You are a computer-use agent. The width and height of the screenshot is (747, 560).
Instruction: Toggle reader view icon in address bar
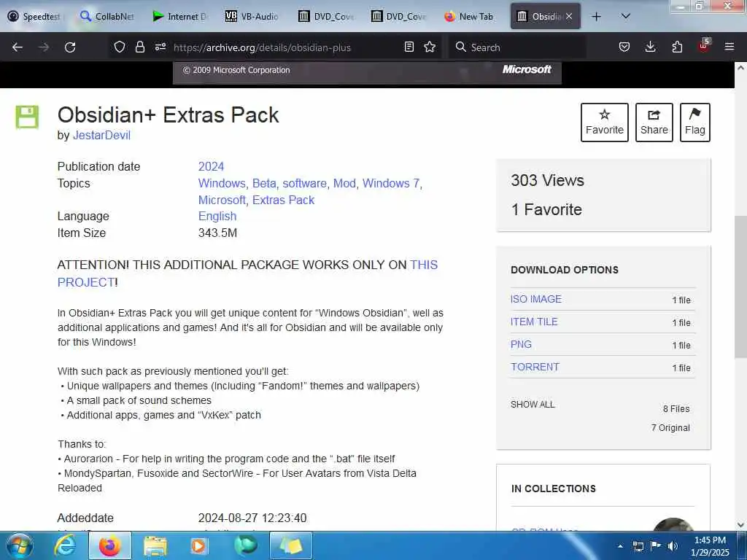click(x=409, y=47)
